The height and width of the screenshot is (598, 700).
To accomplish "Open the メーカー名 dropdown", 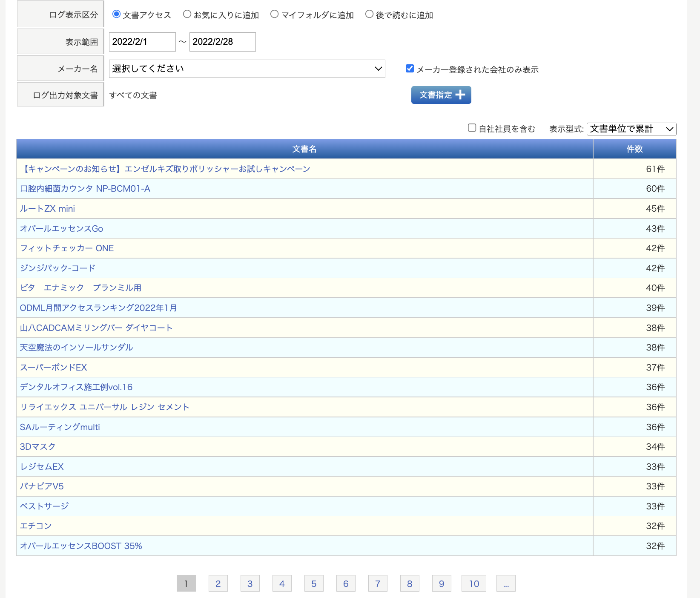I will 247,69.
